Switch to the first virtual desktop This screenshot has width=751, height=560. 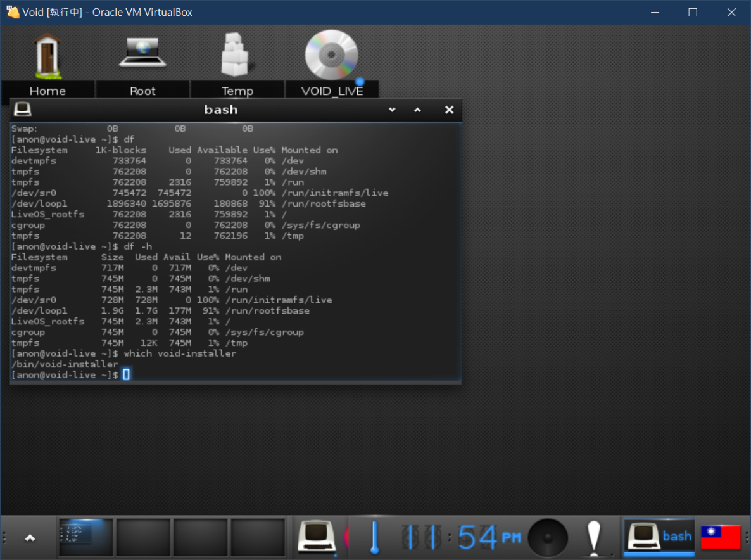click(85, 537)
